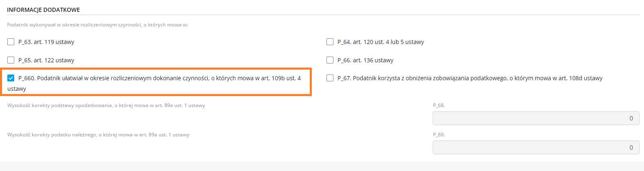This screenshot has height=171, width=644.
Task: Toggle the P_67 tax reduction checkbox
Action: click(330, 78)
